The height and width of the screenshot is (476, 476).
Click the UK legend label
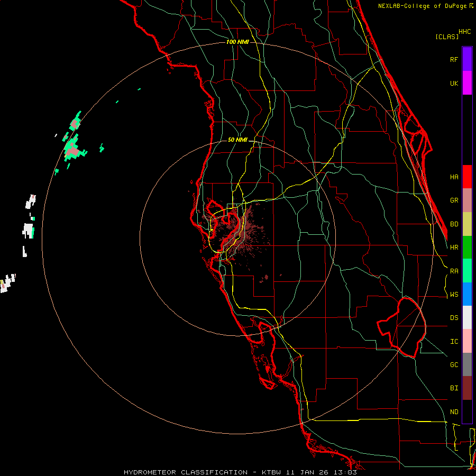(x=454, y=83)
